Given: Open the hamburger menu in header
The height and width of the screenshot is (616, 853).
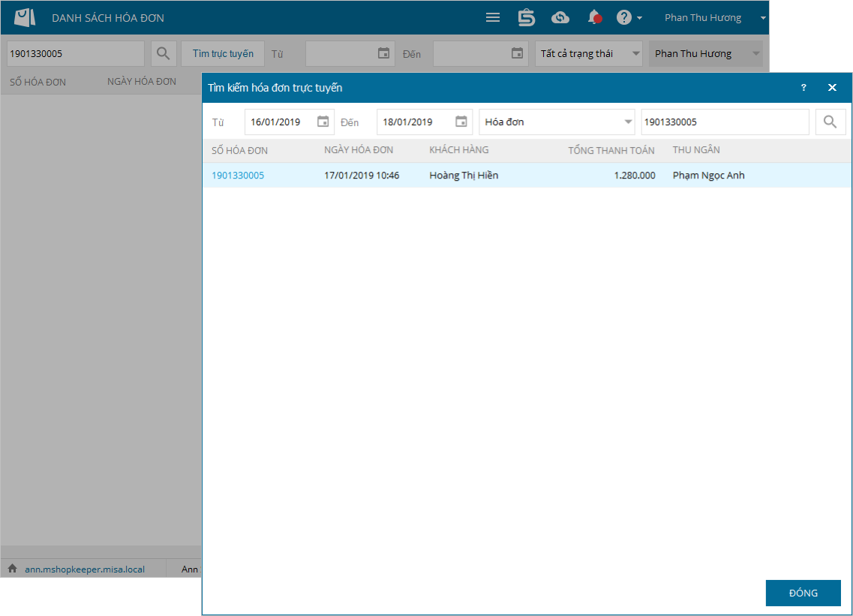Looking at the screenshot, I should click(493, 17).
